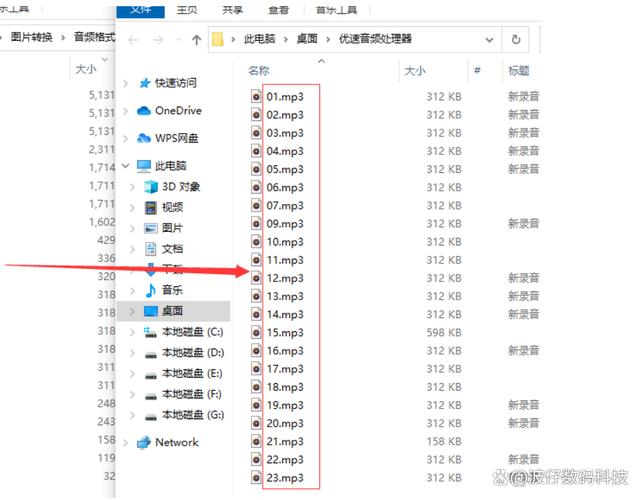The image size is (641, 500).
Task: Click the back navigation arrow
Action: click(x=133, y=40)
